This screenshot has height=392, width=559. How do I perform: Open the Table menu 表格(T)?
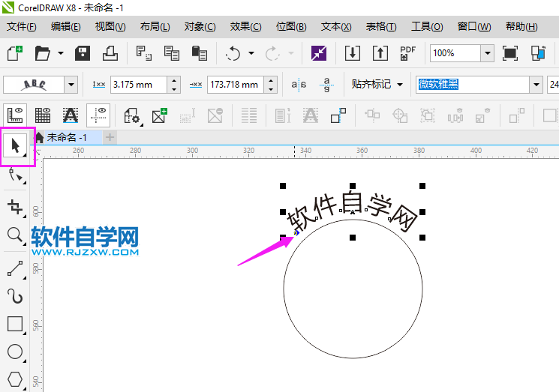click(x=380, y=27)
